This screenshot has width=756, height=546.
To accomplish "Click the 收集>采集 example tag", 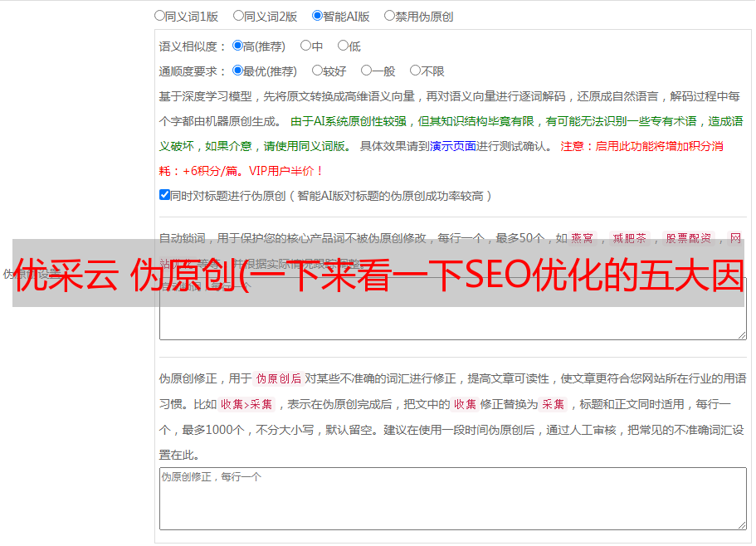I will click(x=246, y=404).
